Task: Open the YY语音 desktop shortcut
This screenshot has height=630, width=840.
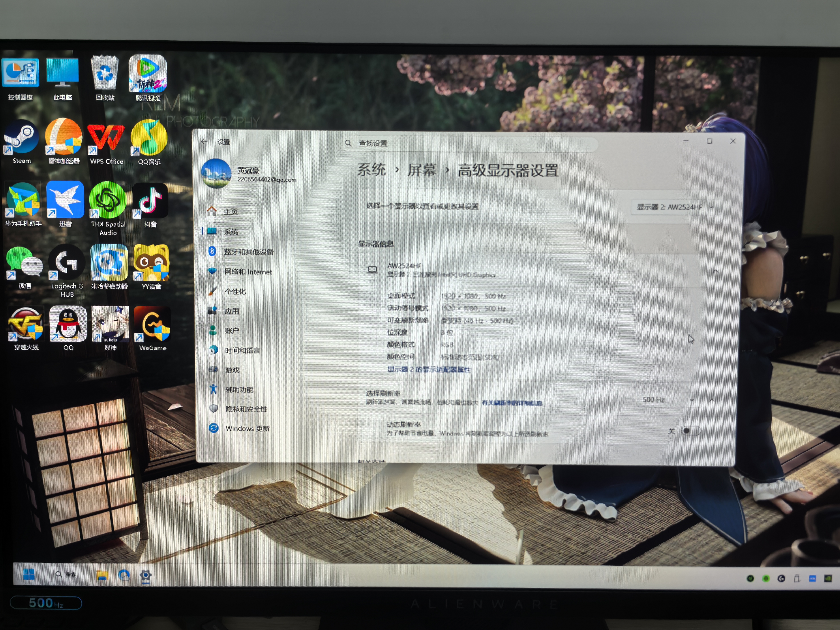Action: 151,267
